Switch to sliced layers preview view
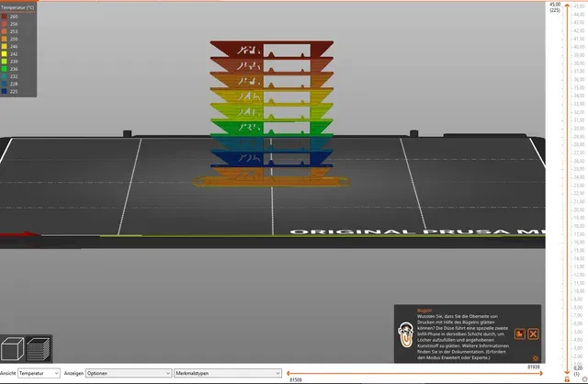Viewport: 588px width, 384px height. coord(39,349)
